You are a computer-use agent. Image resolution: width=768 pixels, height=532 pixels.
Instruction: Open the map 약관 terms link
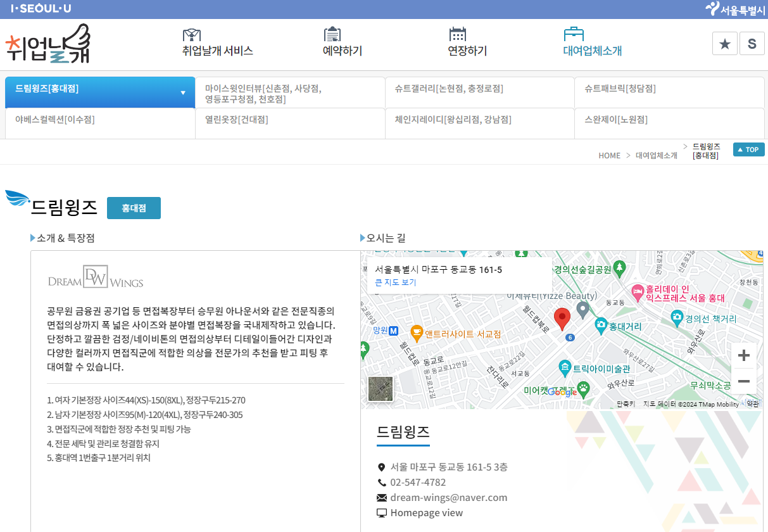point(752,404)
